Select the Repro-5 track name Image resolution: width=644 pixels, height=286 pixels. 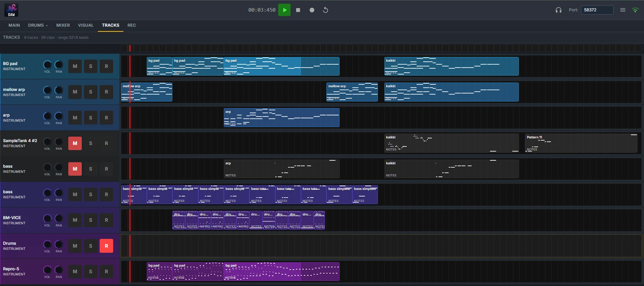(11, 269)
